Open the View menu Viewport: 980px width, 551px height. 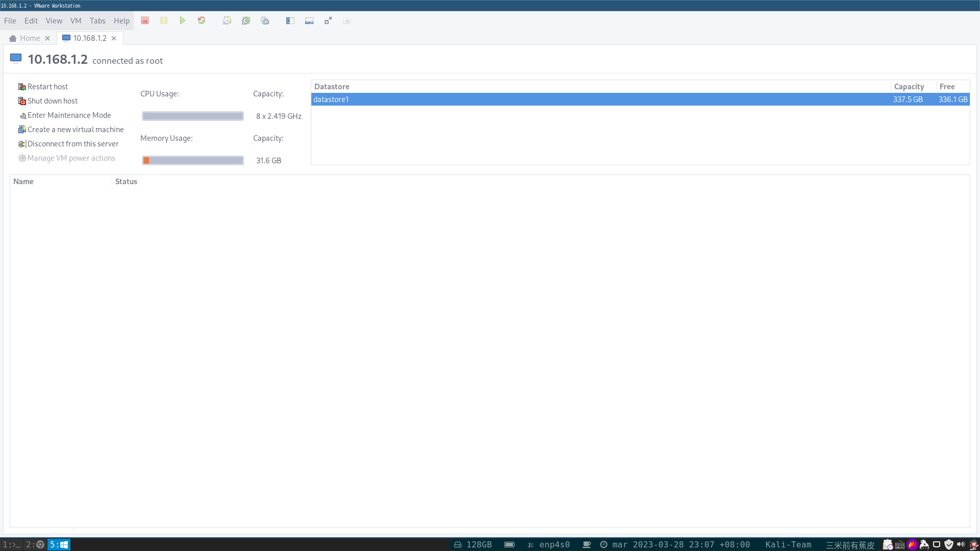[54, 21]
